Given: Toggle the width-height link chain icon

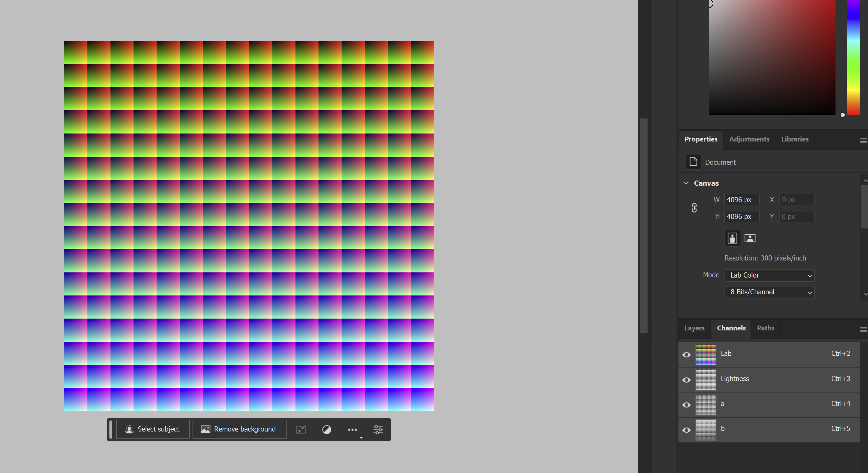Looking at the screenshot, I should click(694, 208).
